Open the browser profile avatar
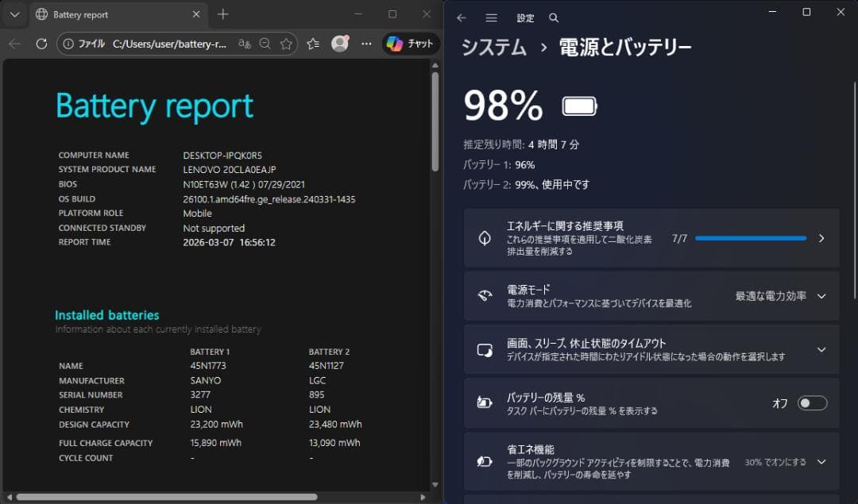Screen dimensions: 858x504 [x=340, y=44]
